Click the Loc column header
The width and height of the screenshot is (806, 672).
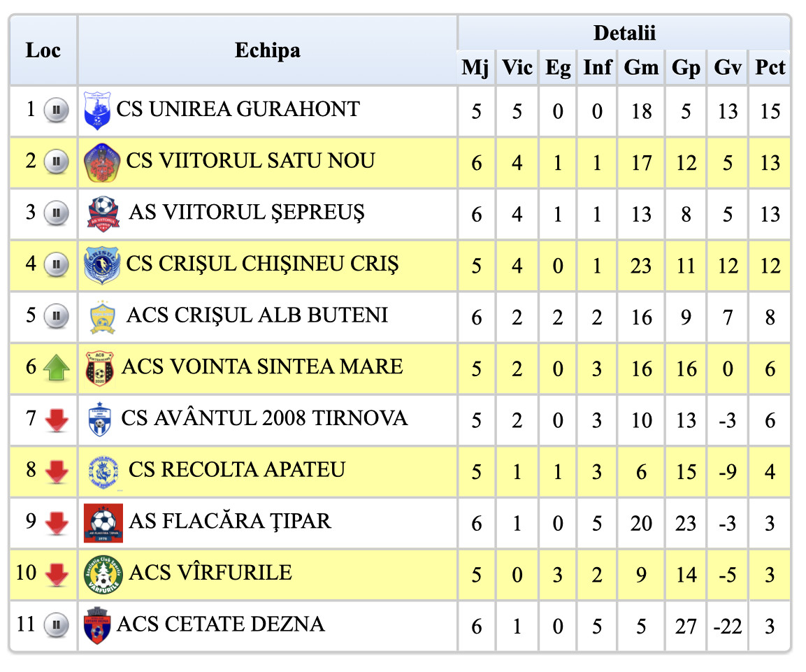(x=43, y=50)
